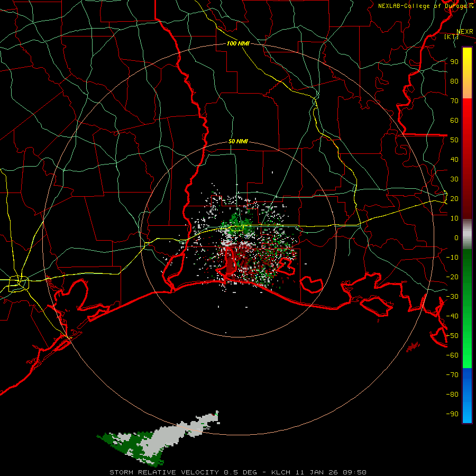Viewport: 476px width, 476px height.
Task: Click the -40 value on velocity scale
Action: pos(452,316)
